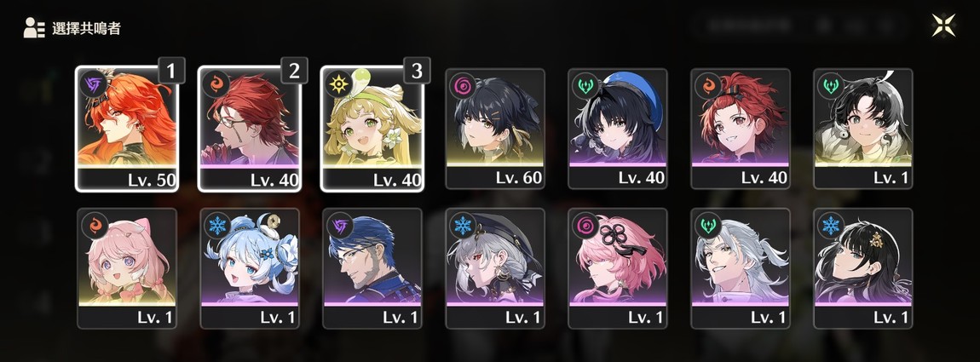Deselect the orange-haired Lv. 50 resonator
Image resolution: width=980 pixels, height=362 pixels.
[127, 129]
